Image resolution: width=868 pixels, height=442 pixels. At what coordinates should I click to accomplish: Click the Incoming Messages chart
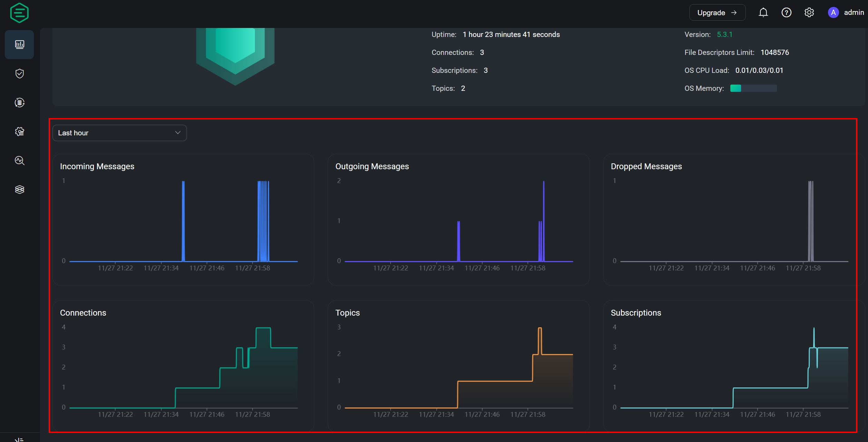pyautogui.click(x=183, y=221)
